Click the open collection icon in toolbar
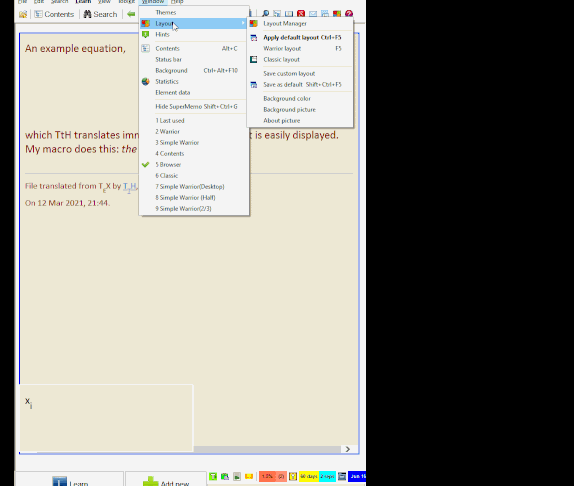This screenshot has width=574, height=486. pos(23,14)
